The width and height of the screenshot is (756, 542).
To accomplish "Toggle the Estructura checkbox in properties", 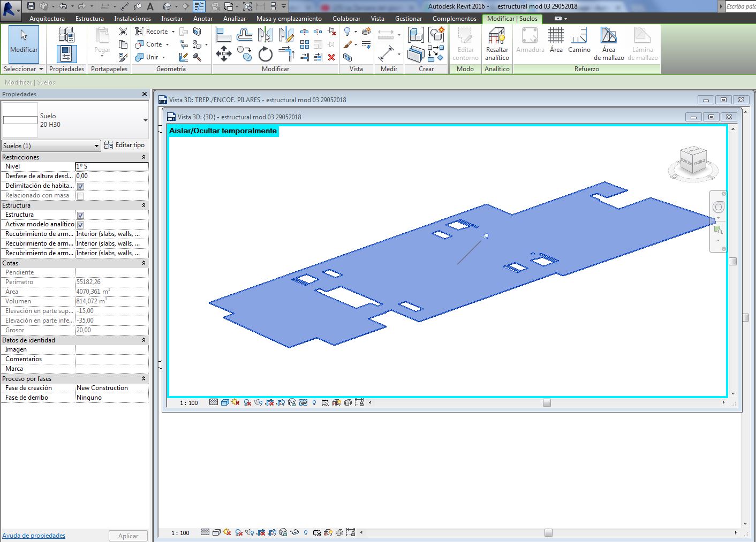I will [80, 215].
